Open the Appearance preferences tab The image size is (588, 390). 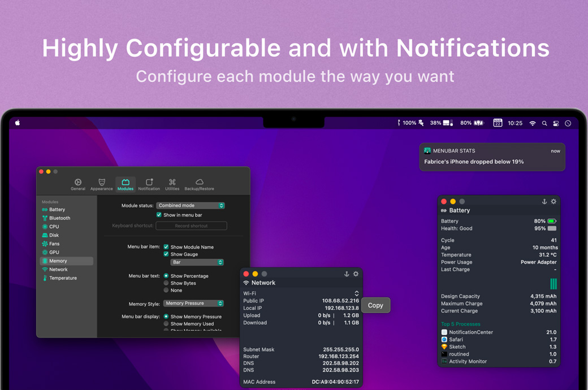click(x=101, y=184)
